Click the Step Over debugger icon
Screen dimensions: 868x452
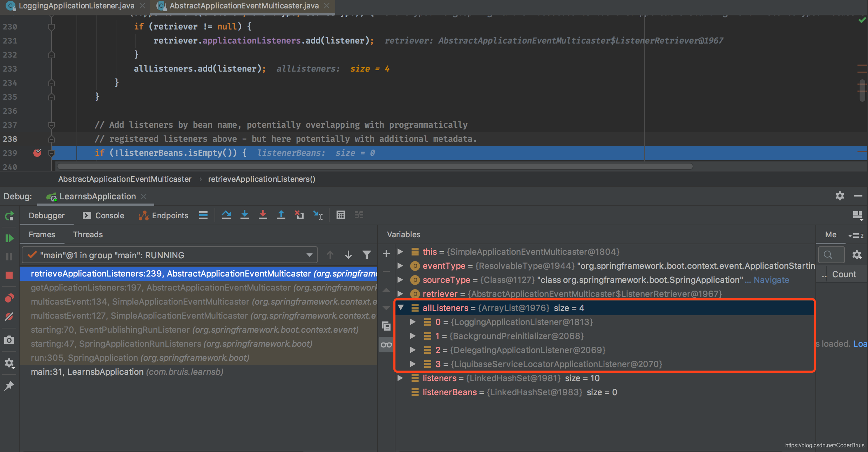226,215
